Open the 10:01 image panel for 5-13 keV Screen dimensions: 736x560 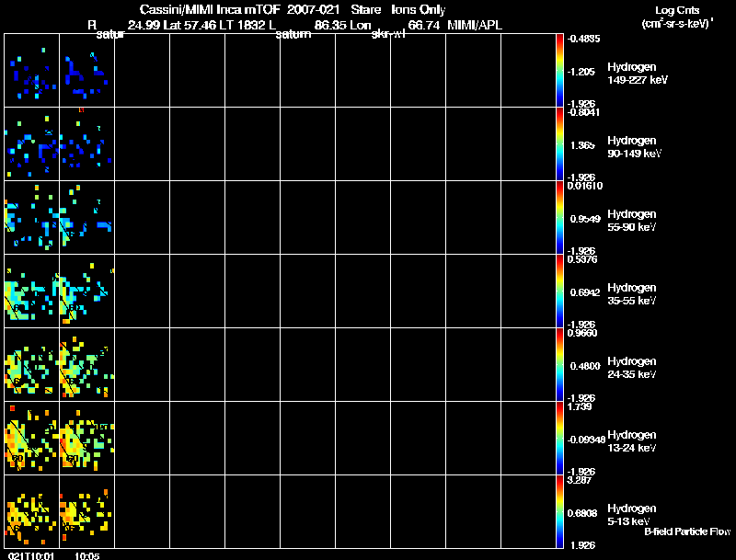click(32, 511)
